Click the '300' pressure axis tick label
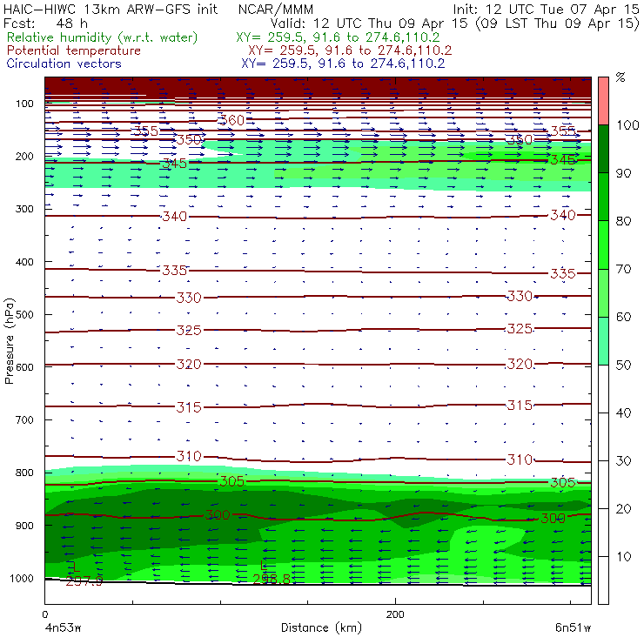Image resolution: width=644 pixels, height=644 pixels. tap(24, 209)
